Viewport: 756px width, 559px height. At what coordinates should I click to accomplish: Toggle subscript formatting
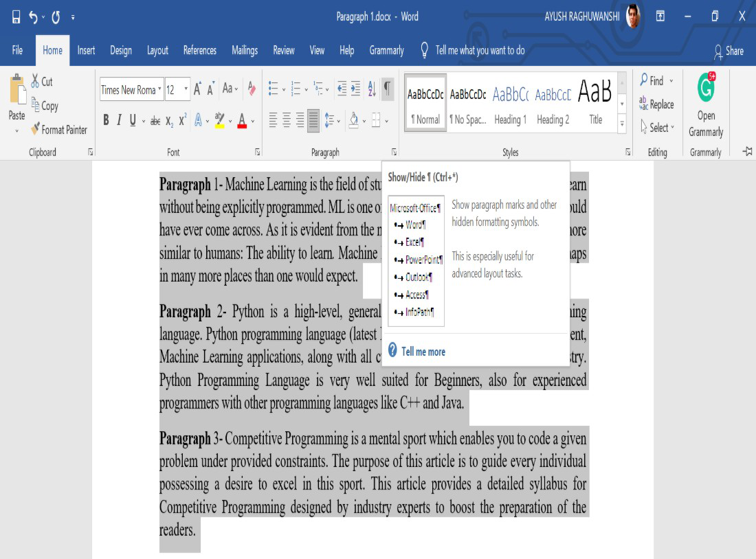click(169, 120)
